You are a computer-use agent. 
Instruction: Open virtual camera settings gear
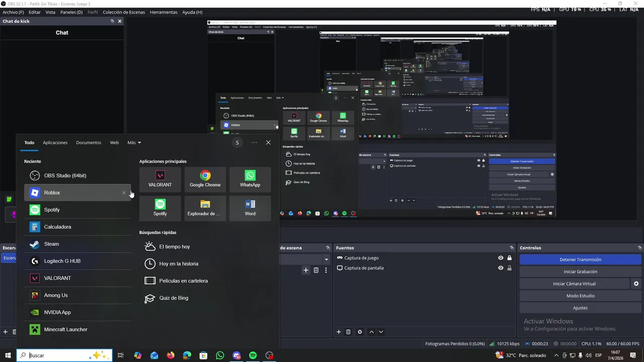pos(636,284)
